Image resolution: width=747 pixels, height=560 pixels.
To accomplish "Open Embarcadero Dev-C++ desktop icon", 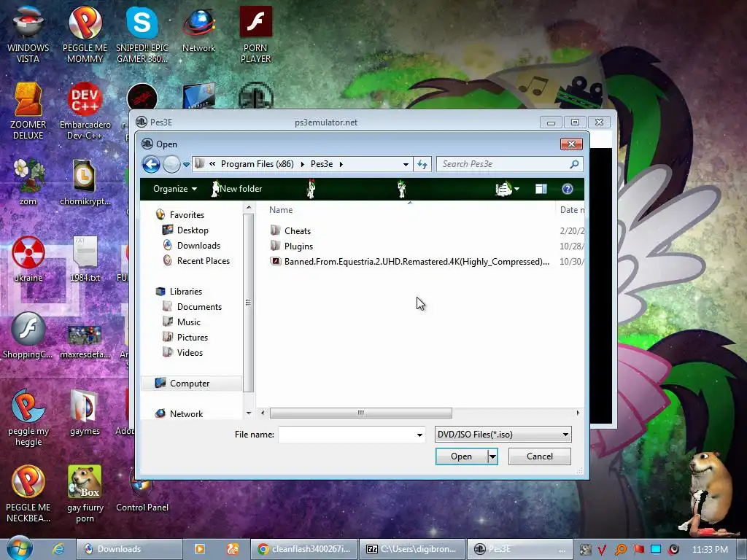I will point(85,111).
